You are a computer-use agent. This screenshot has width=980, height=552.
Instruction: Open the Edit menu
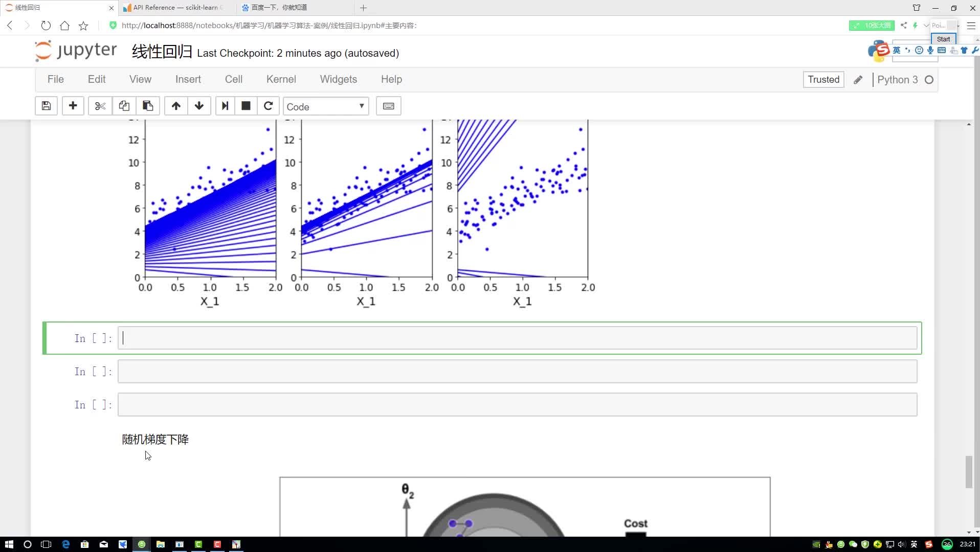(97, 79)
